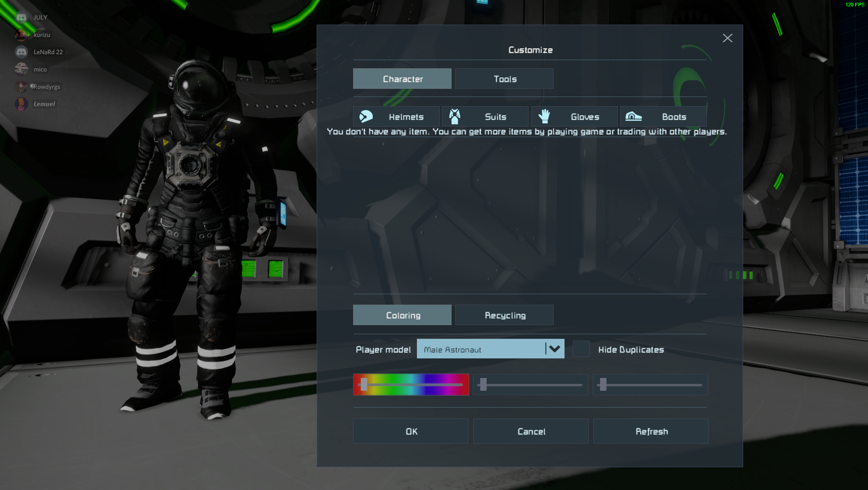Viewport: 868px width, 490px height.
Task: Switch to the Tools tab
Action: [x=504, y=79]
